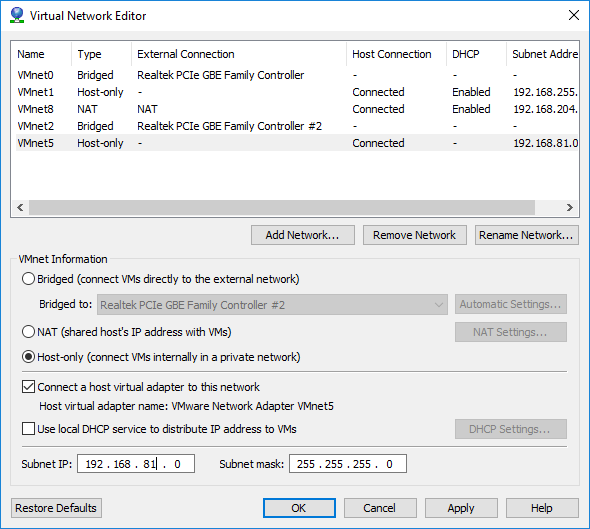This screenshot has height=529, width=590.
Task: Click the right arrow of horizontal scrollbar
Action: (x=570, y=207)
